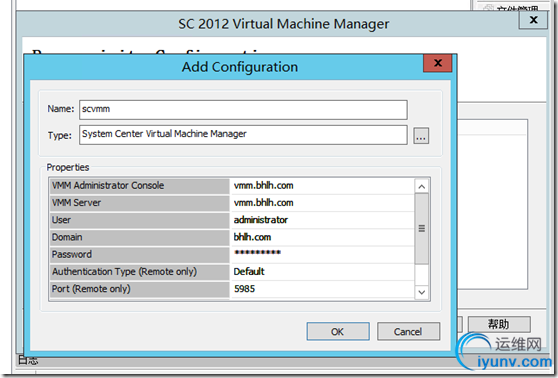Click the Domain value bhlh.com

click(252, 237)
